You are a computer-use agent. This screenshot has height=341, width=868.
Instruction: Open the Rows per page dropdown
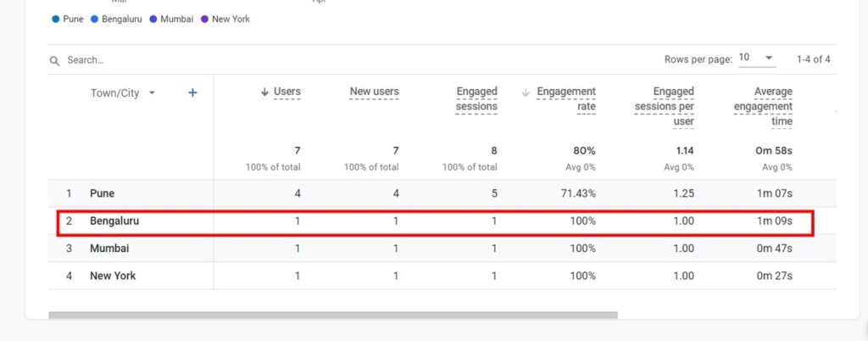click(x=756, y=59)
